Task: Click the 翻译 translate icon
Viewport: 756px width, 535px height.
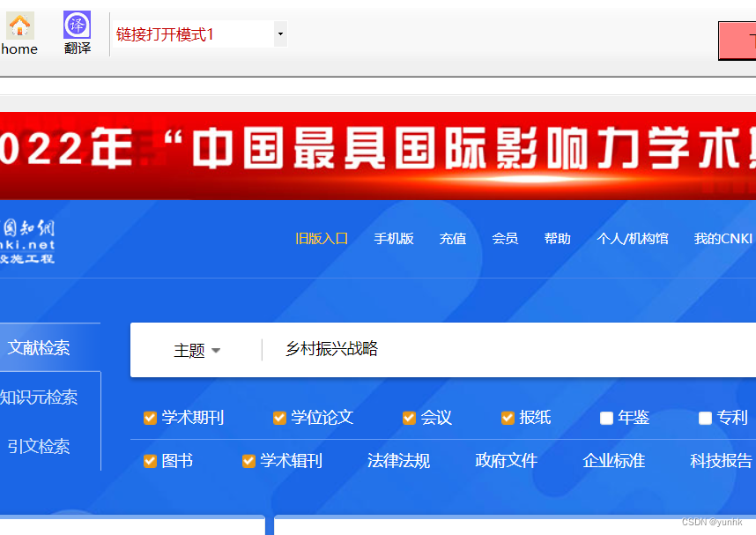Action: pos(78,25)
